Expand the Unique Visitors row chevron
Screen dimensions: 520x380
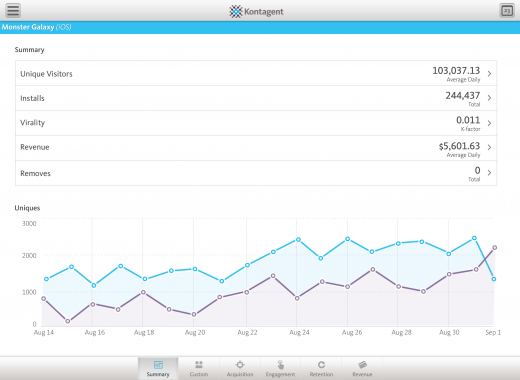pos(489,73)
